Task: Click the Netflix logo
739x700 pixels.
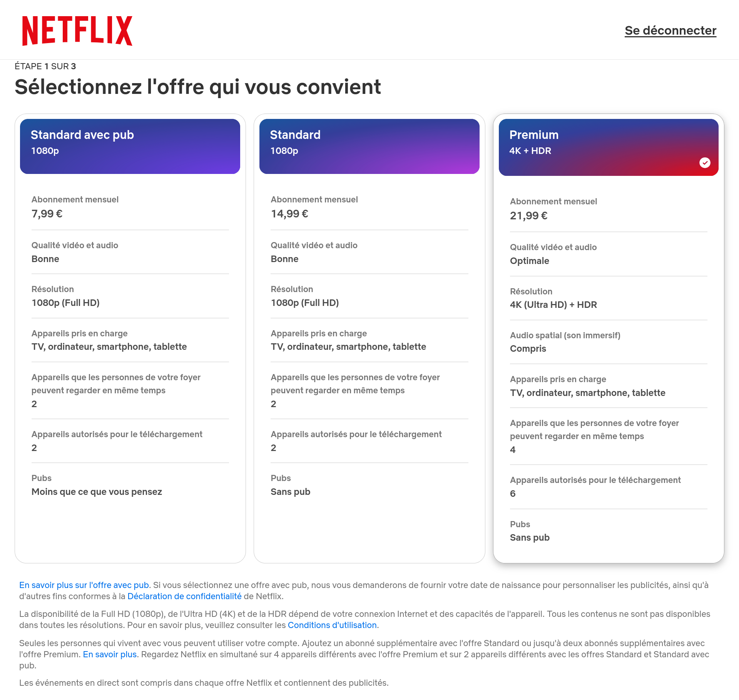Action: tap(77, 31)
